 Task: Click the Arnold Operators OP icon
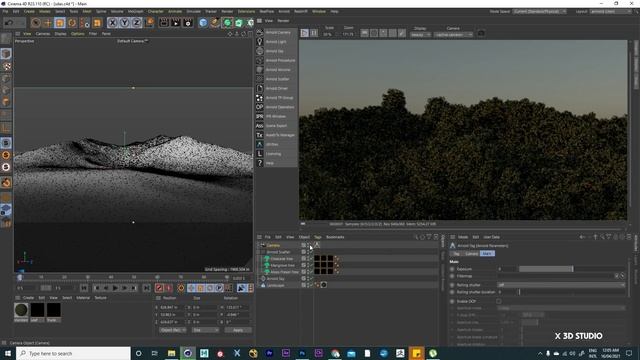260,107
